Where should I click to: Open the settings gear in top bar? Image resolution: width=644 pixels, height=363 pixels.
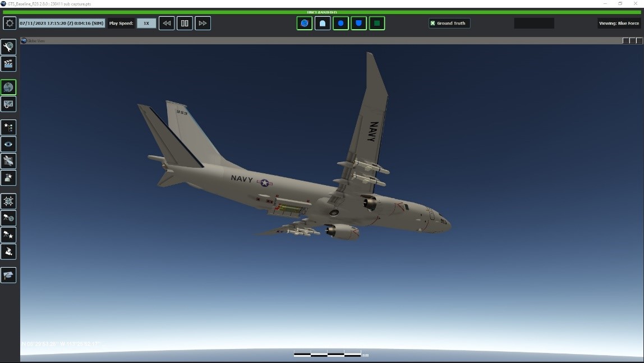point(10,23)
